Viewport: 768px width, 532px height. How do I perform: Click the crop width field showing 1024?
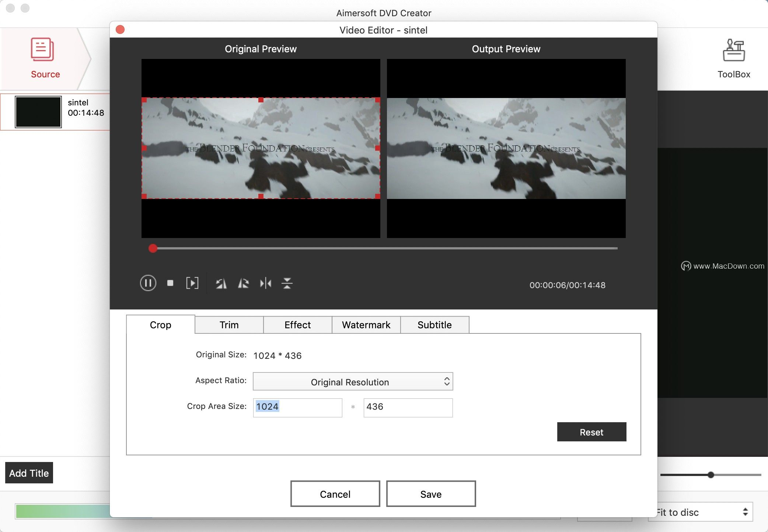[x=297, y=407]
